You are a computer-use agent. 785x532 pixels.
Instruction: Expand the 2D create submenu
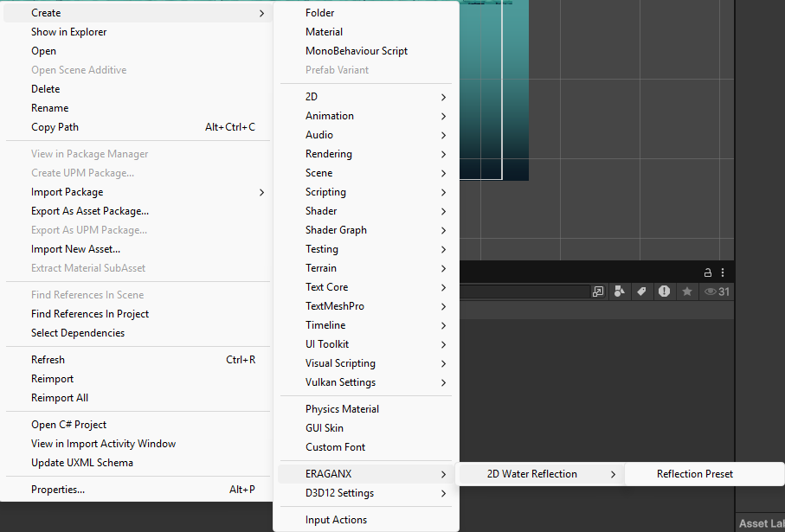pos(366,97)
